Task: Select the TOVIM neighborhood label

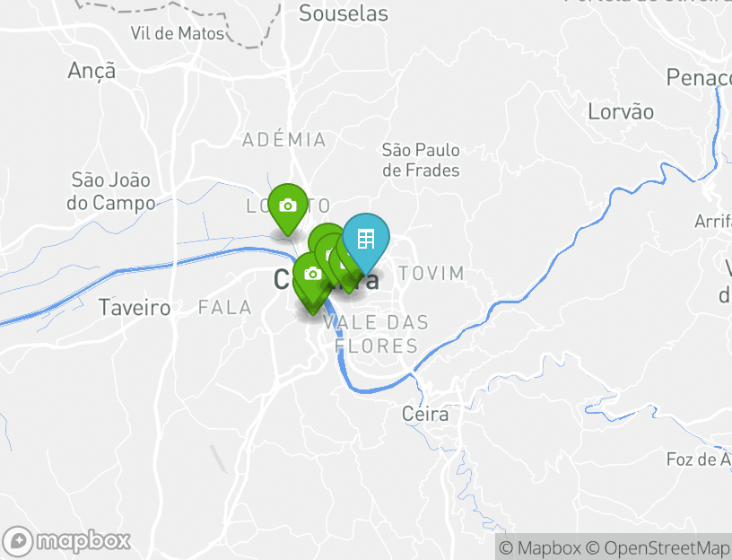Action: click(x=431, y=273)
